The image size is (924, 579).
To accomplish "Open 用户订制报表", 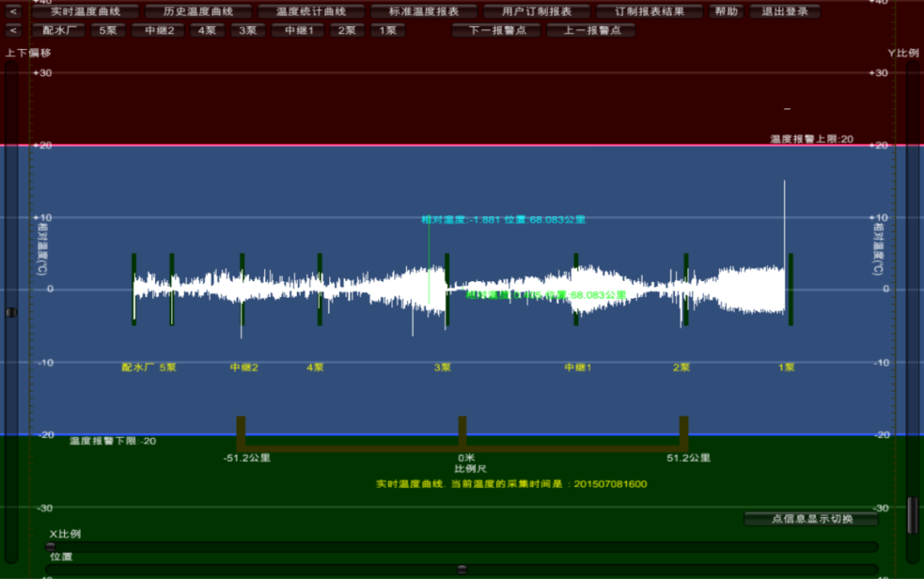I will 537,11.
